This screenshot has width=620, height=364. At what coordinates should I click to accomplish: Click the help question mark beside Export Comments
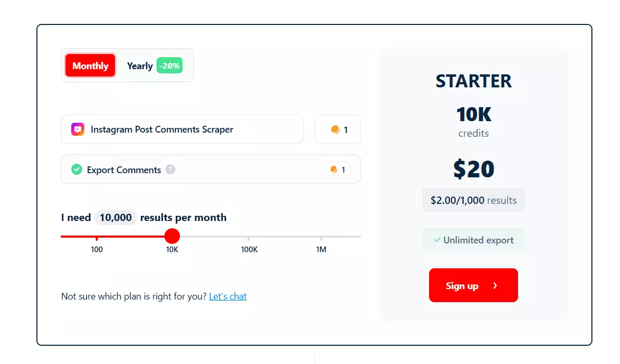[x=170, y=170]
